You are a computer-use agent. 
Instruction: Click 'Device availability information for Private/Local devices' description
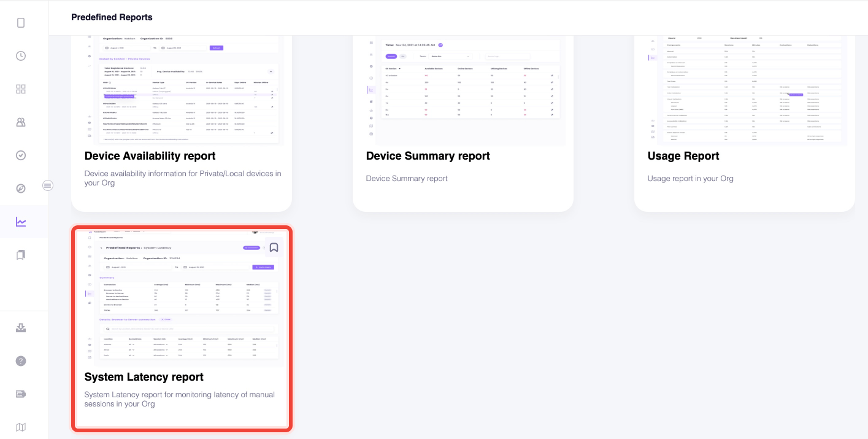click(183, 178)
